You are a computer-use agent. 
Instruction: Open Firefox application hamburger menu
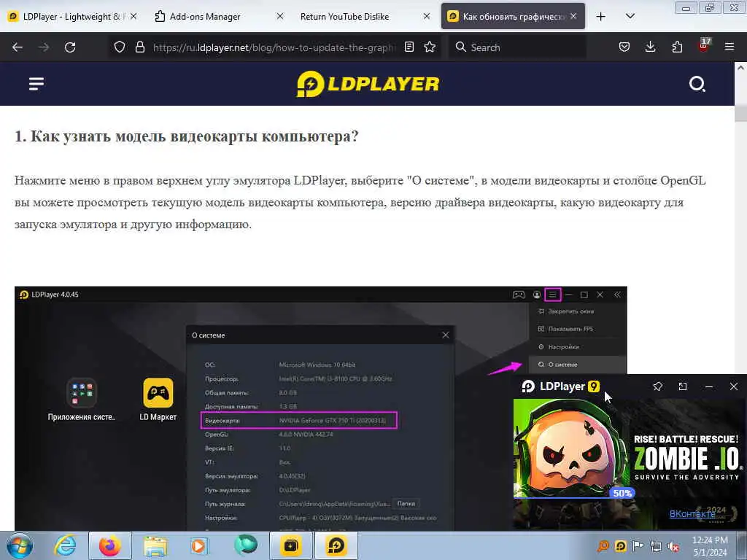pyautogui.click(x=729, y=47)
